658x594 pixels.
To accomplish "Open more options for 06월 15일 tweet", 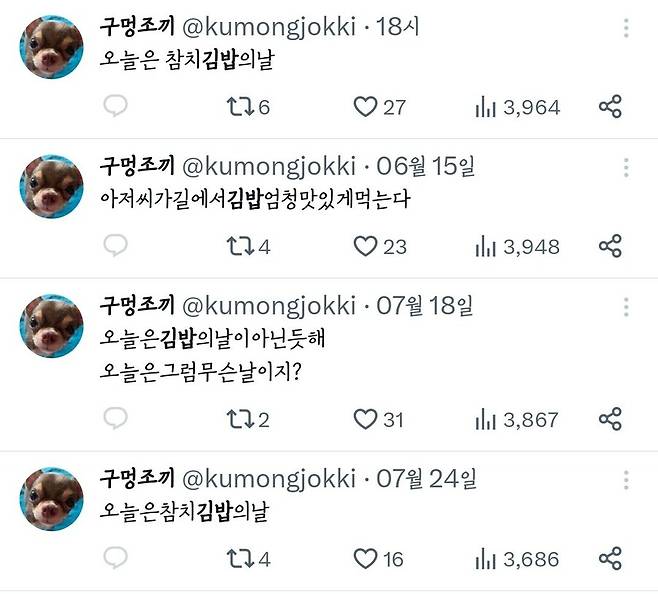I will [x=626, y=166].
